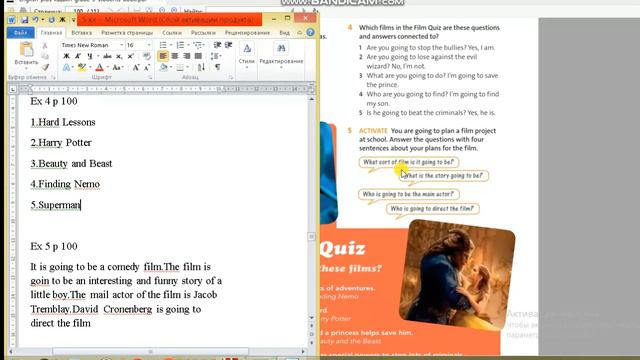Place cursor in 'Superman' line
This screenshot has height=360, width=640.
[56, 205]
